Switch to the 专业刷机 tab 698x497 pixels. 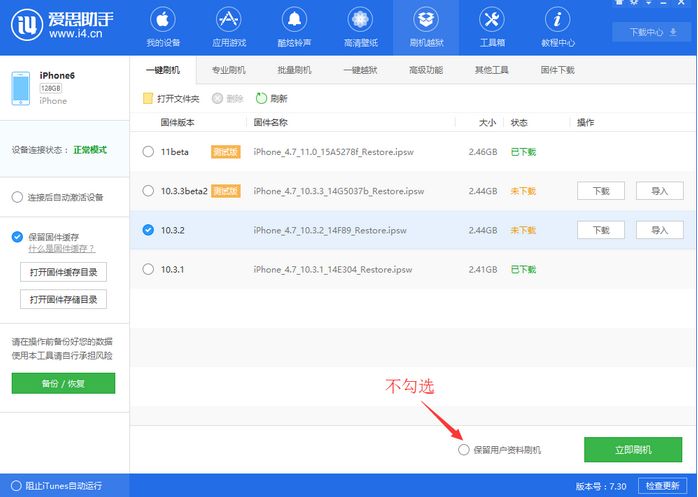(x=228, y=70)
